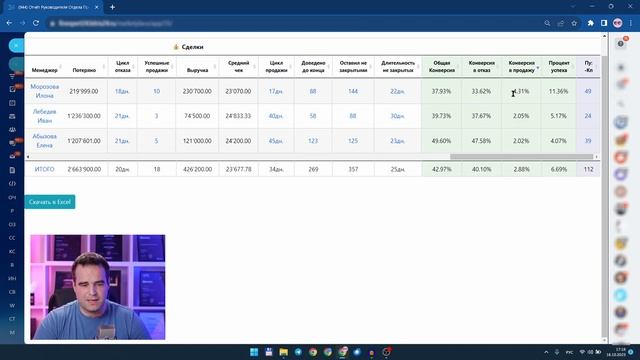Reload the page in browser
This screenshot has width=640, height=360.
coord(36,23)
